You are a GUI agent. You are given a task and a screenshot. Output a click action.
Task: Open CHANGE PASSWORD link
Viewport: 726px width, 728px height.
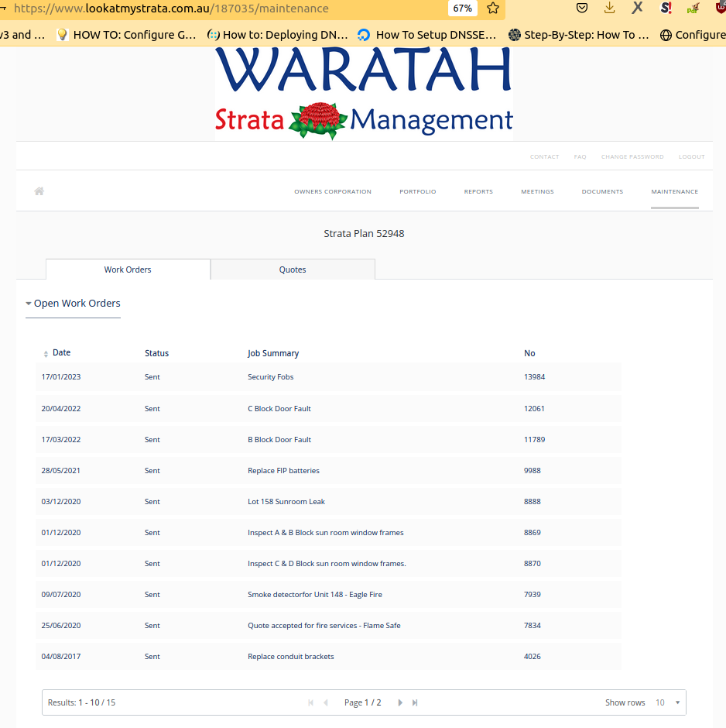pyautogui.click(x=632, y=157)
